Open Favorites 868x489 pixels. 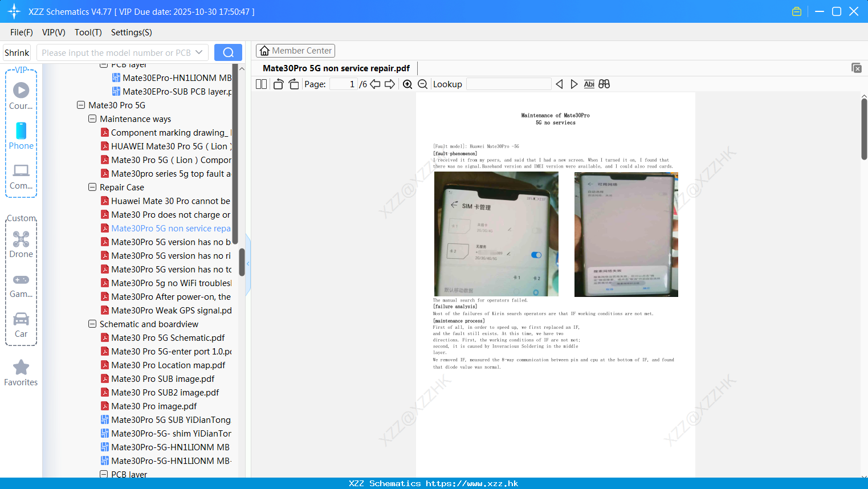coord(21,373)
